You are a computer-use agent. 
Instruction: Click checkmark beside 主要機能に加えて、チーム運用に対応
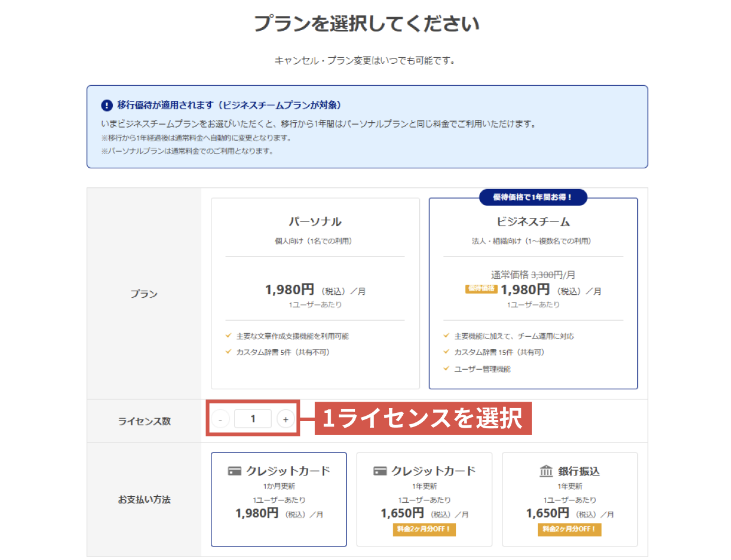point(446,336)
